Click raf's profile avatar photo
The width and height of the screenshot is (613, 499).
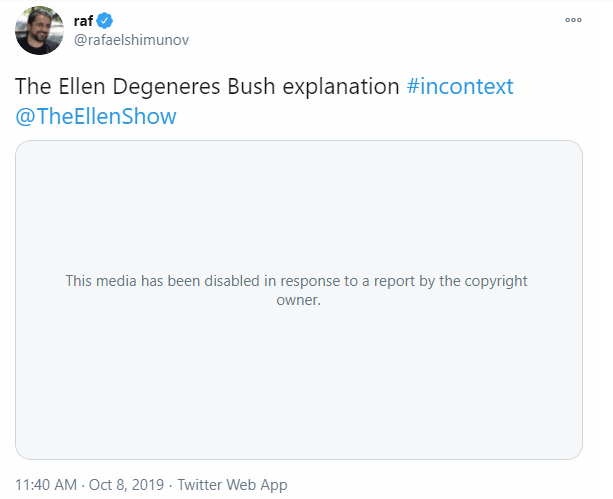(x=39, y=30)
